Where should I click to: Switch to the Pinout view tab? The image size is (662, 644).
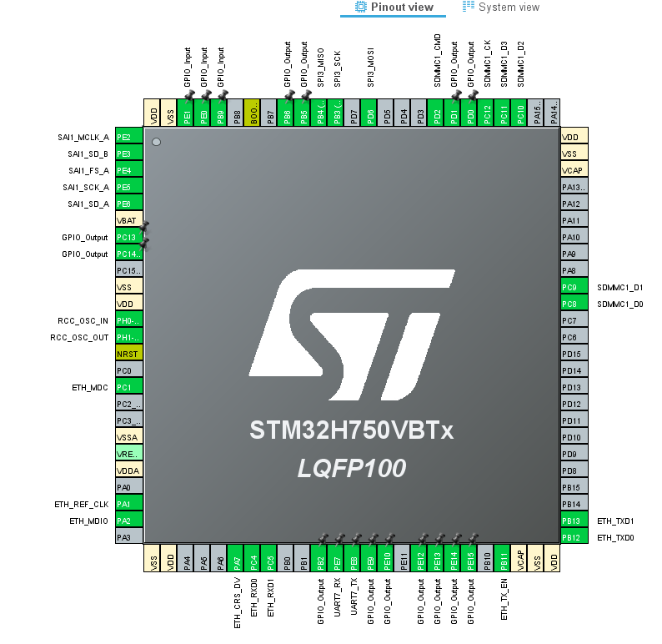[394, 8]
